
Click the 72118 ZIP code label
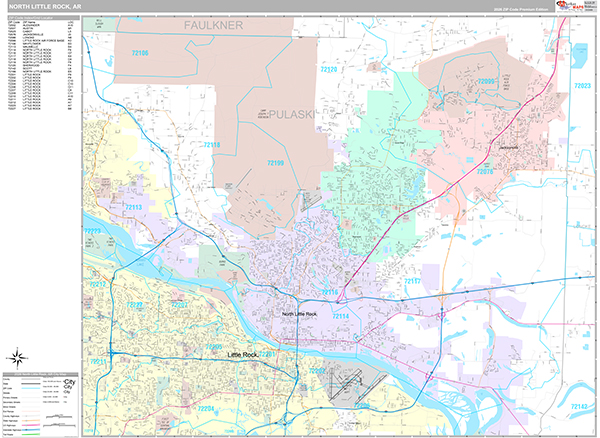pos(211,145)
